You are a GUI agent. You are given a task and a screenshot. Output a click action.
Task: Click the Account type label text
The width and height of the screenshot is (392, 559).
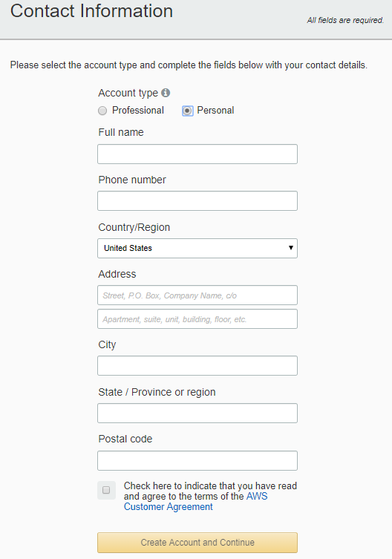point(128,93)
